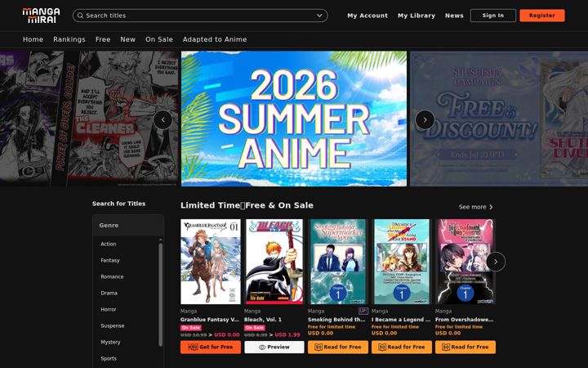Click the eye icon on Preview button

click(x=262, y=348)
